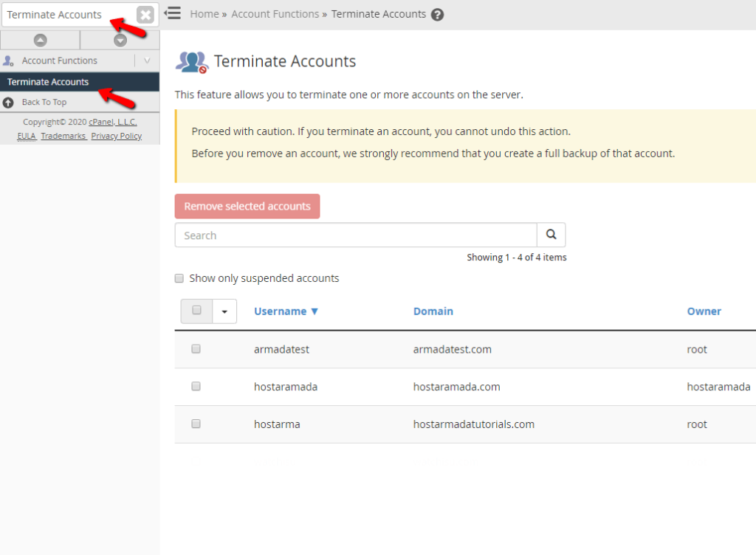The image size is (756, 555).
Task: Click the help question mark icon
Action: [x=437, y=14]
